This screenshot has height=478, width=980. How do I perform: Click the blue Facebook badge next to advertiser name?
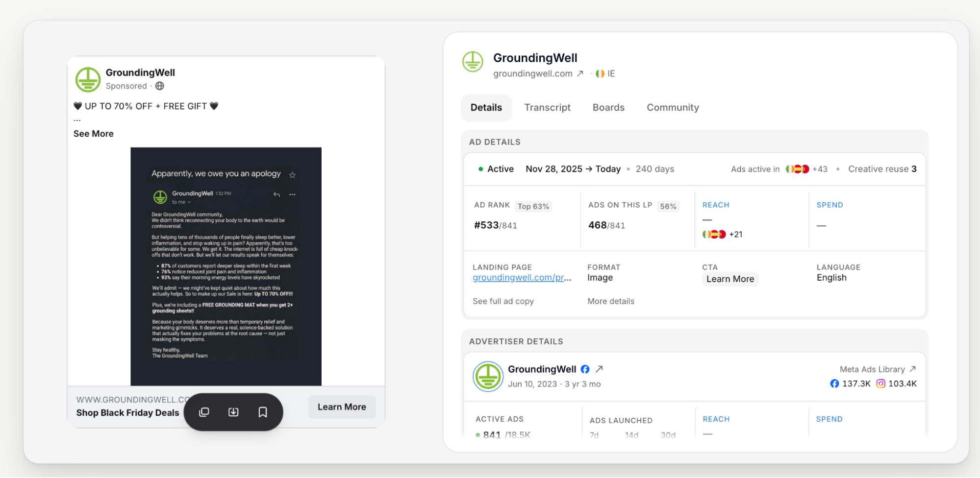pyautogui.click(x=585, y=369)
